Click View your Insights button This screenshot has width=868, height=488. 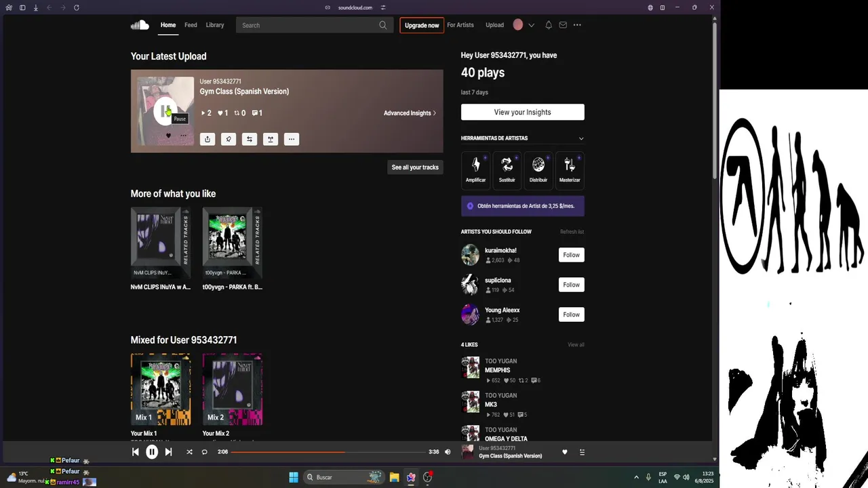tap(523, 112)
